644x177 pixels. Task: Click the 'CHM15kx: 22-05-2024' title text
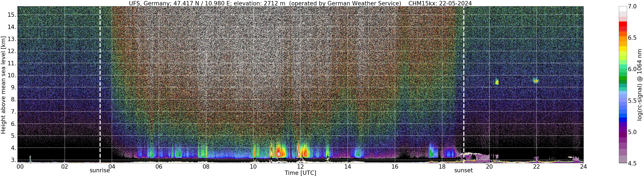pos(440,3)
